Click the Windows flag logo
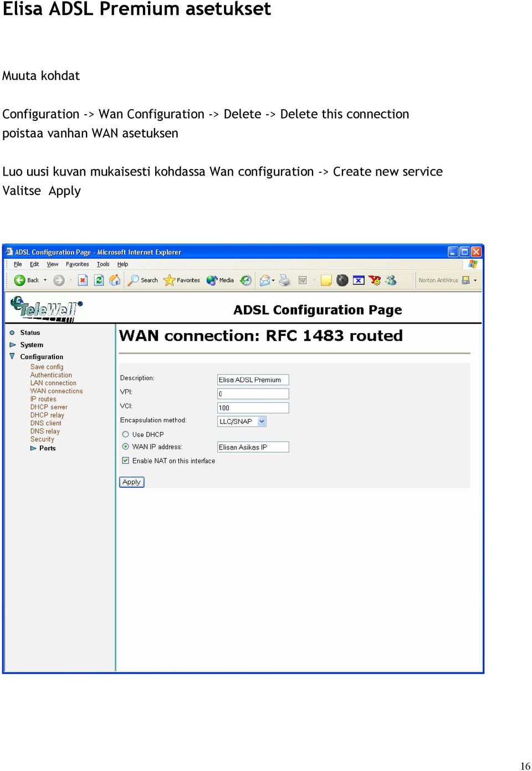This screenshot has height=771, width=532. point(473,264)
